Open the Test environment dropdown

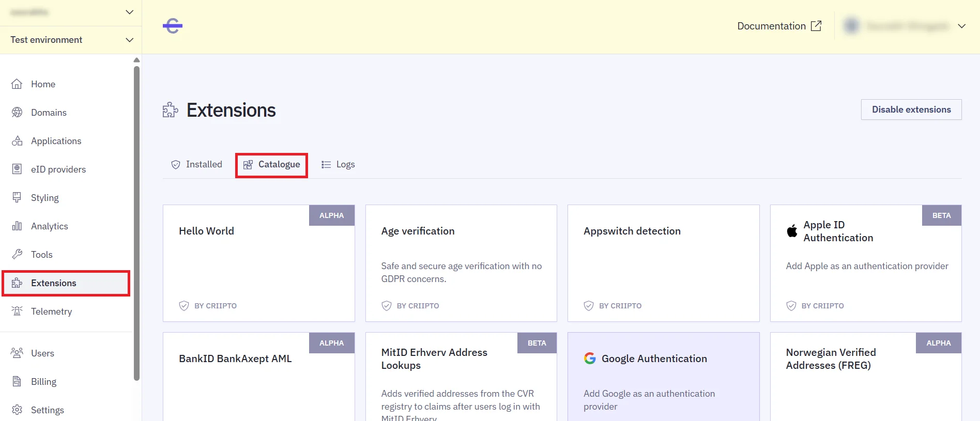pos(71,40)
